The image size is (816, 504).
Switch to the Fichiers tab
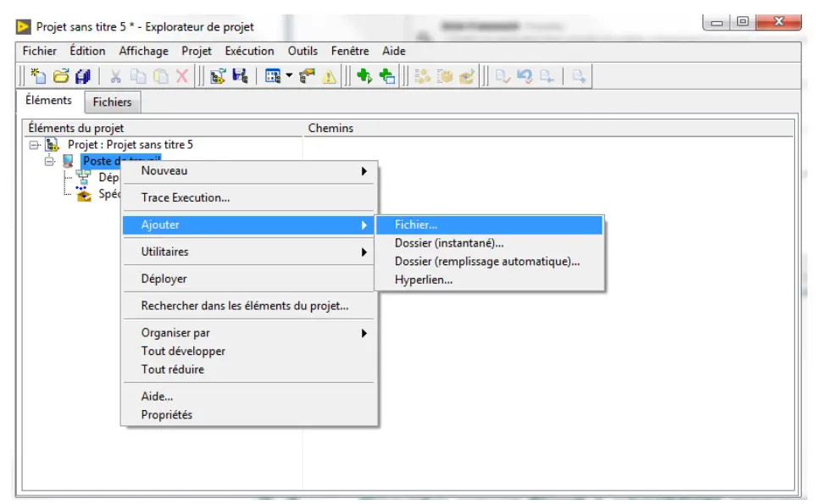(112, 102)
